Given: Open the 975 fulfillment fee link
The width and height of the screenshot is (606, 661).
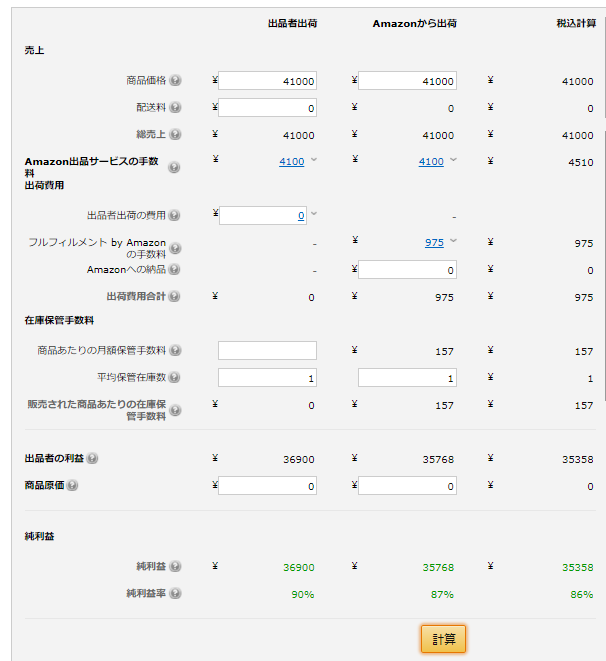Looking at the screenshot, I should click(x=434, y=242).
